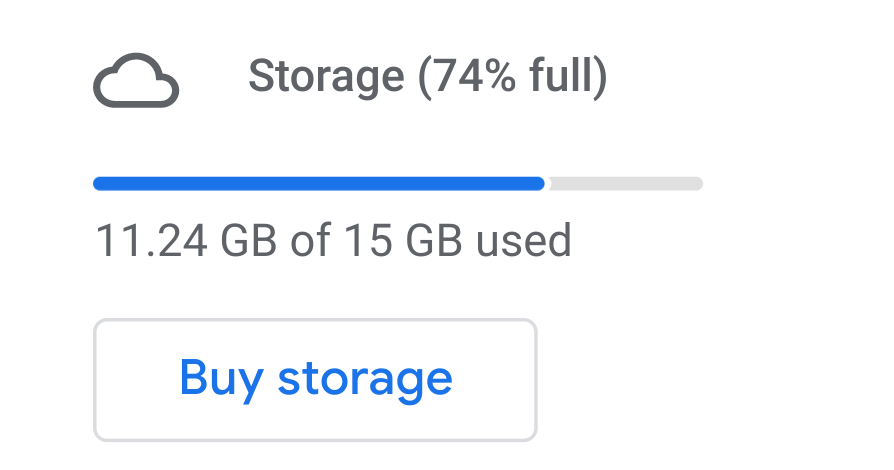Click the blue "Buy storage" label text
Screen dimensions: 894x470
315,379
